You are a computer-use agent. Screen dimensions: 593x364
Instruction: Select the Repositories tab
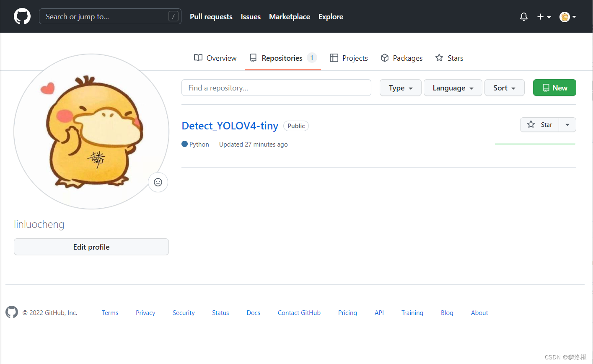(x=283, y=58)
